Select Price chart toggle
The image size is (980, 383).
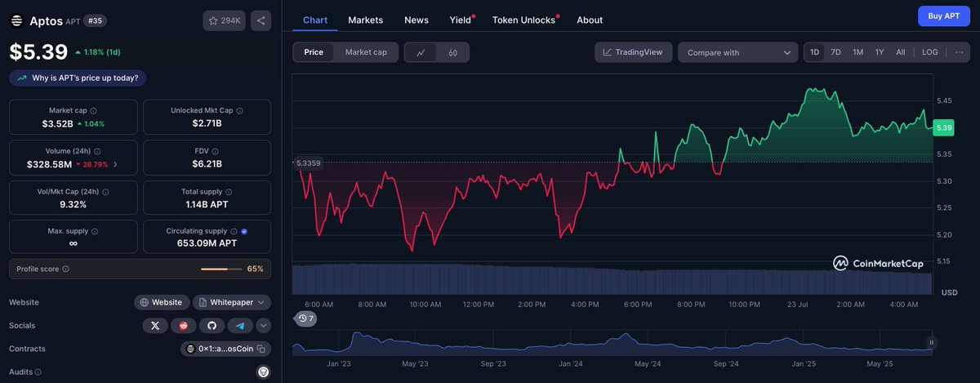(x=314, y=52)
